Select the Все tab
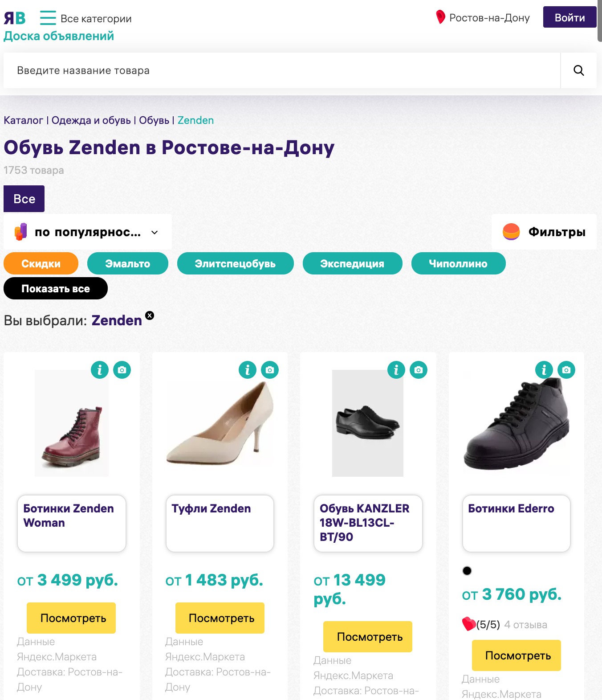 (24, 199)
